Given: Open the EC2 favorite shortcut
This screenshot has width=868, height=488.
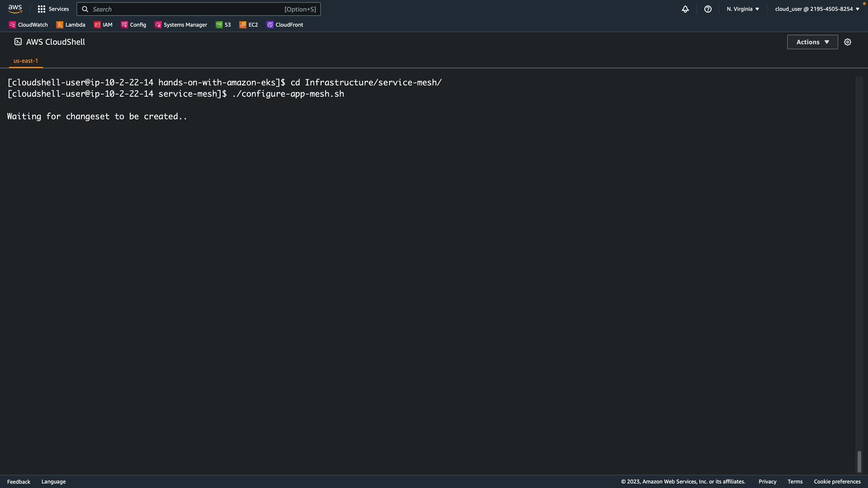Looking at the screenshot, I should 249,25.
